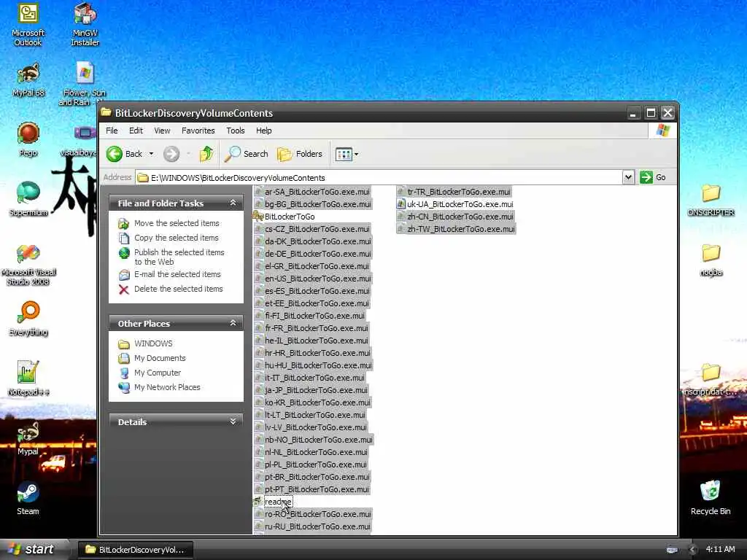Click the system tray clock
The image size is (747, 560).
[x=720, y=549]
